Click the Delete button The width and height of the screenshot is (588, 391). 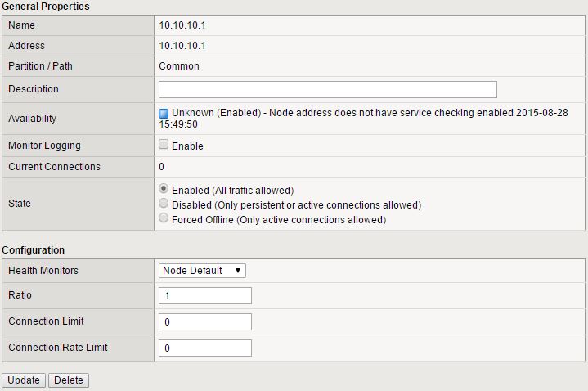(x=69, y=380)
